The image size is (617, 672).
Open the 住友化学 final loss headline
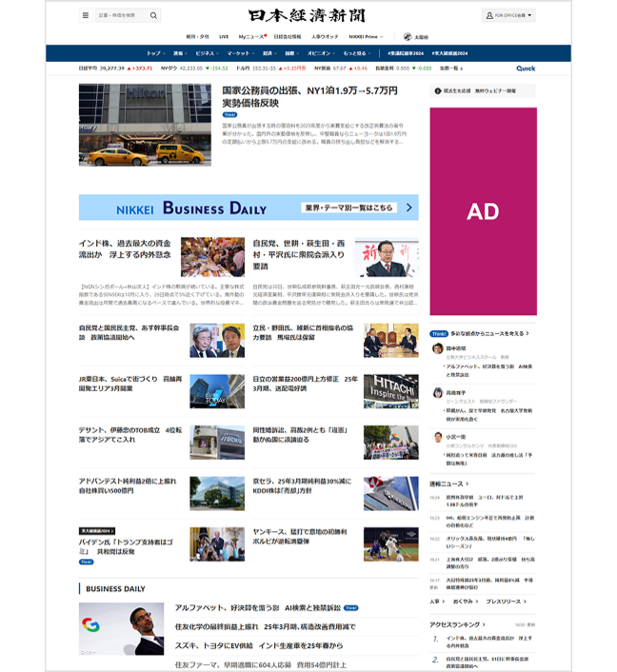(265, 626)
